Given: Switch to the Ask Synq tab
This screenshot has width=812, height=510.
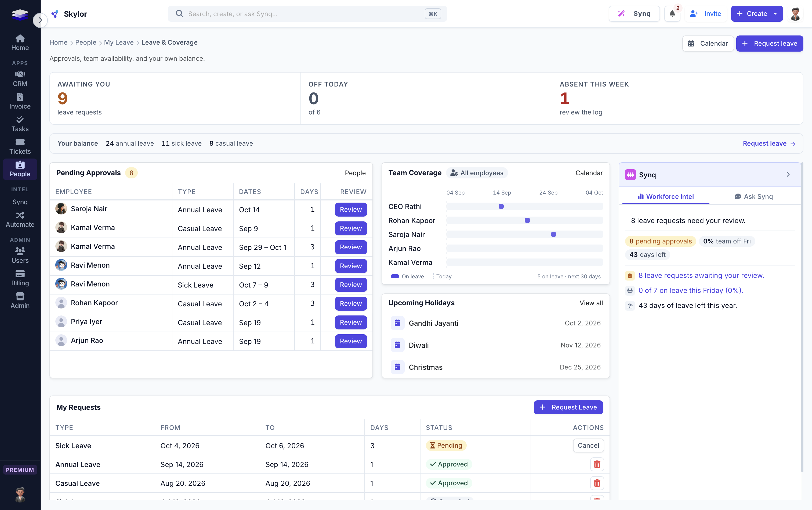Looking at the screenshot, I should click(x=753, y=197).
